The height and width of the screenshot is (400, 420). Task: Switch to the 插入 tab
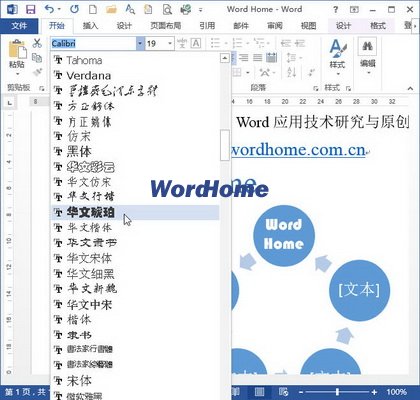point(90,26)
